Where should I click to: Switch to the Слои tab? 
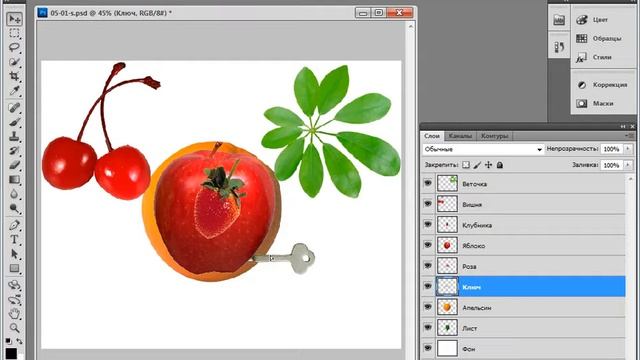[x=432, y=136]
